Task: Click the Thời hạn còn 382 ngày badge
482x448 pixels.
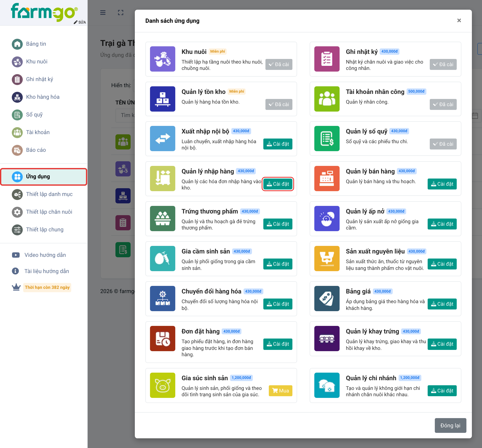Action: pos(47,287)
